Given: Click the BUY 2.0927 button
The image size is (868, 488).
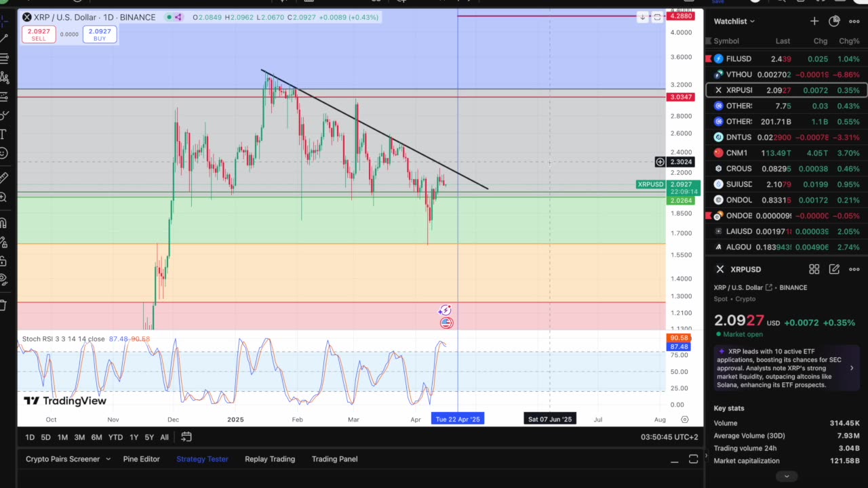Looking at the screenshot, I should coord(100,35).
